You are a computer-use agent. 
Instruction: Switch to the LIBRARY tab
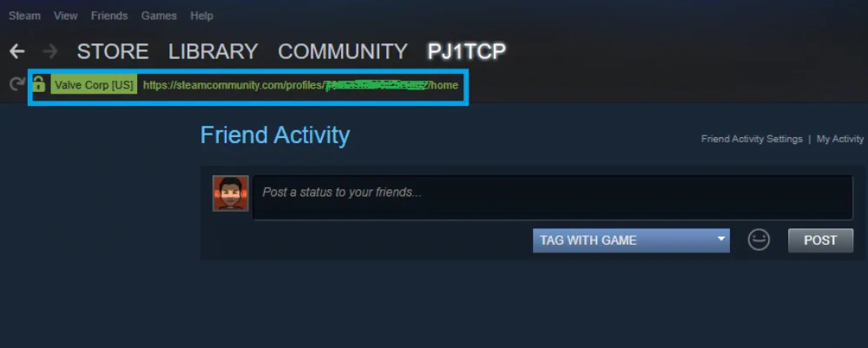tap(214, 51)
